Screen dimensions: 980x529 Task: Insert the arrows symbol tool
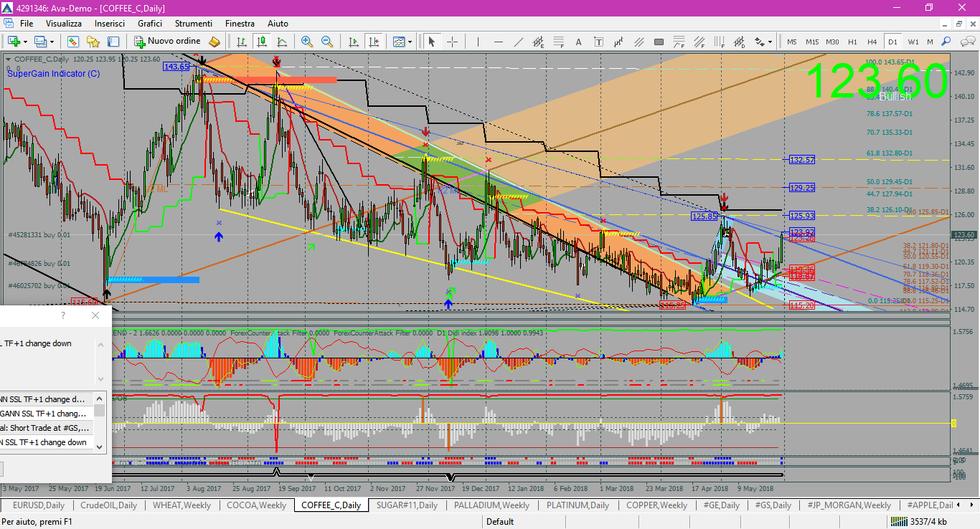[x=760, y=42]
